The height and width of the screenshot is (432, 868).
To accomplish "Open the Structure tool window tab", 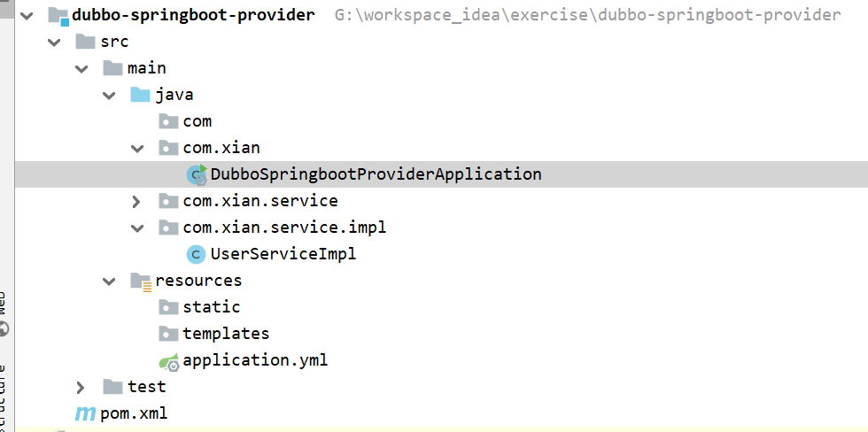I will tap(4, 397).
